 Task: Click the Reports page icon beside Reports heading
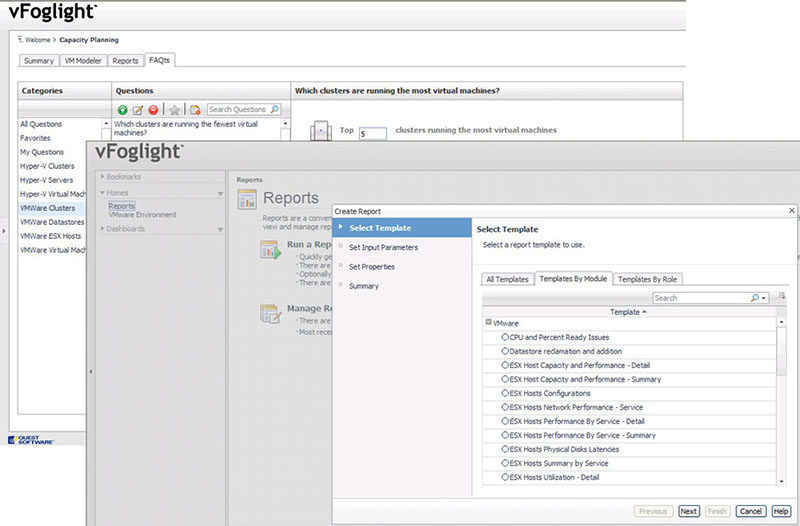point(247,199)
